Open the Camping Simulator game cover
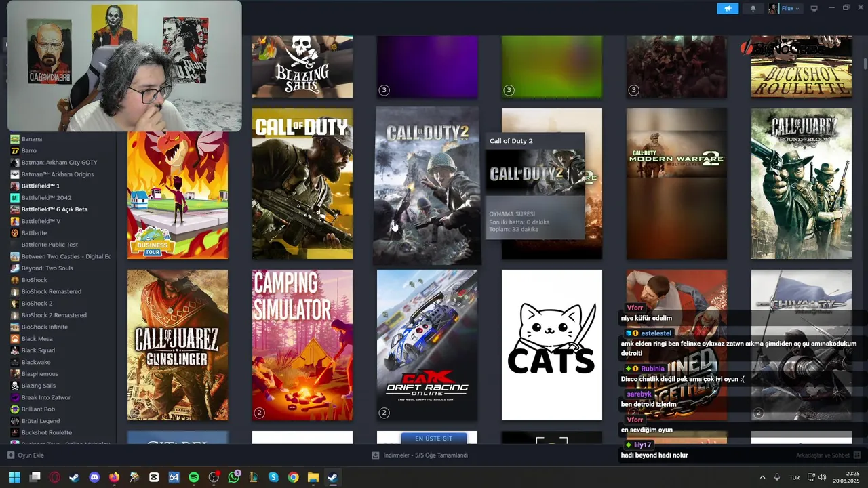868x488 pixels. [302, 345]
